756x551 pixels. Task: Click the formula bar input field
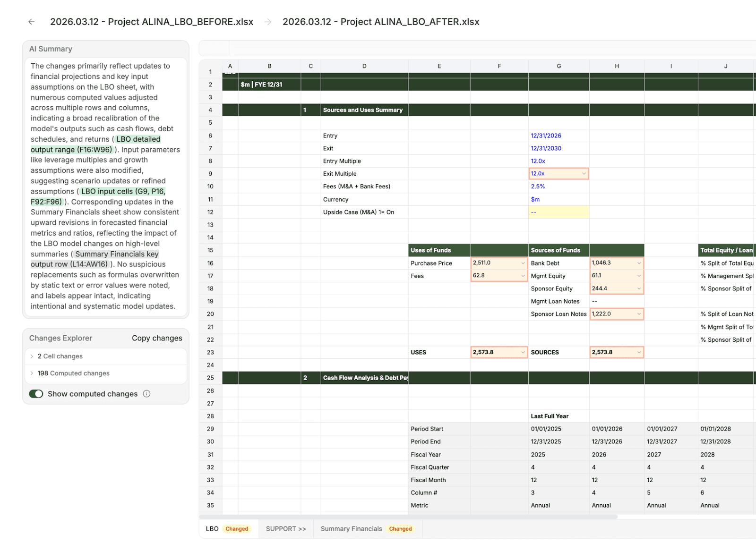pos(492,48)
